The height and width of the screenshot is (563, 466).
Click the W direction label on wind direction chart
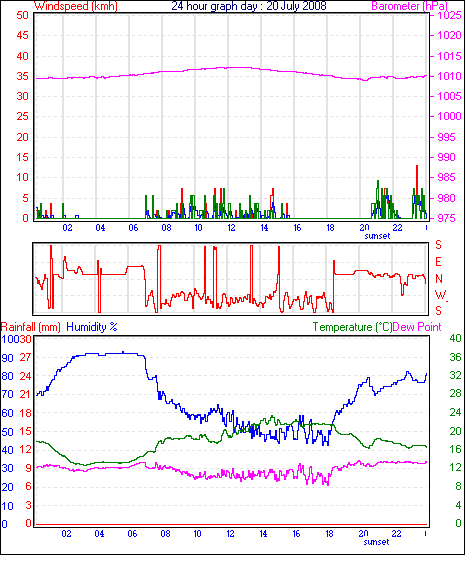pyautogui.click(x=440, y=295)
